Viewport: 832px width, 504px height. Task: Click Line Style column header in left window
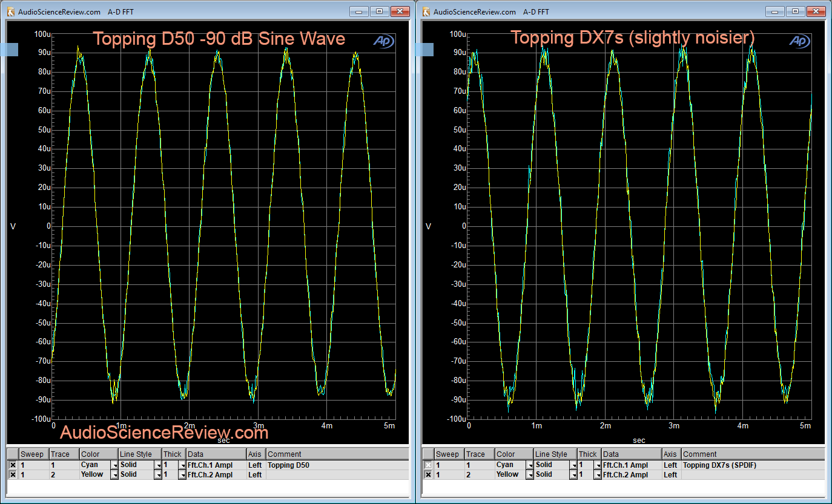(x=140, y=454)
